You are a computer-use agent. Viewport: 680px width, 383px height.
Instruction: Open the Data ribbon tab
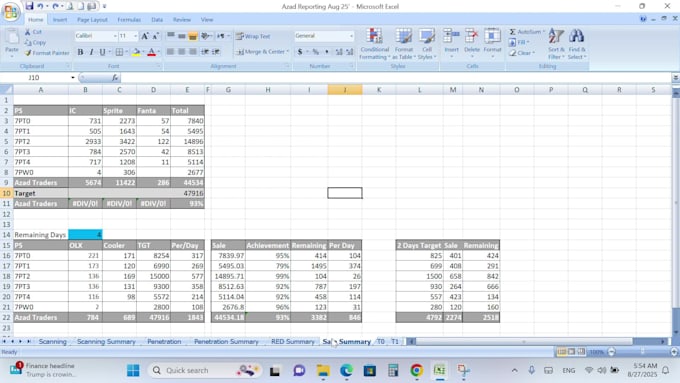tap(157, 20)
